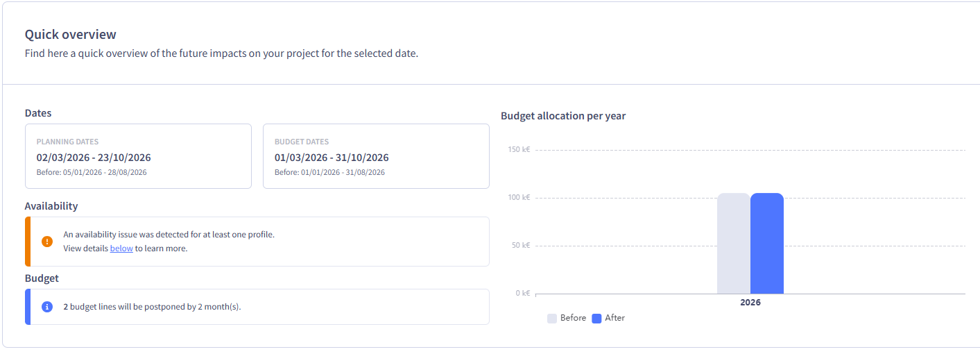Select the Planning Dates card

coord(138,156)
